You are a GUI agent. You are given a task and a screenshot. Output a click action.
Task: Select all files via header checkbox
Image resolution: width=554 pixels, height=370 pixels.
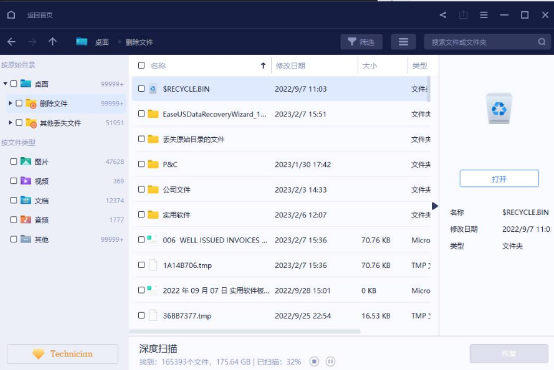tap(141, 65)
